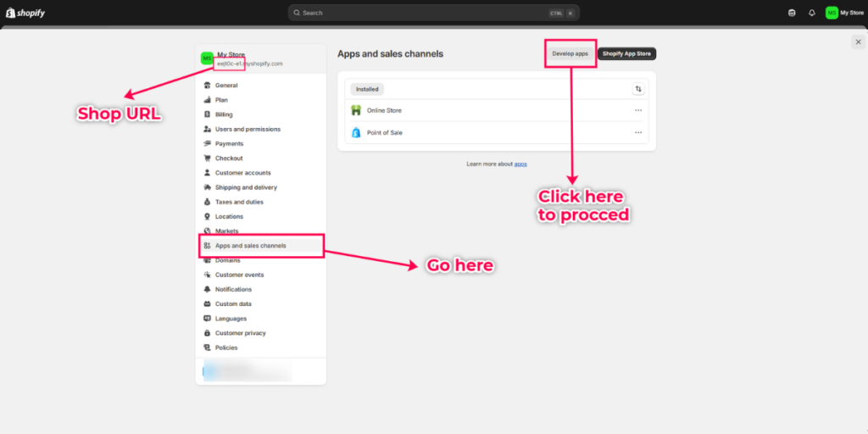Click the MS store avatar in sidebar
Image resolution: width=868 pixels, height=434 pixels.
click(207, 58)
